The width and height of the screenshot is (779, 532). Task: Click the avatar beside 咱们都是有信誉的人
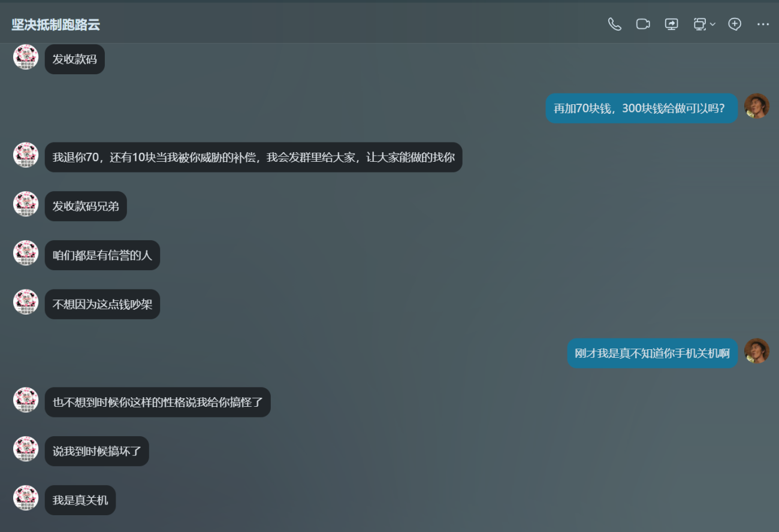coord(26,253)
